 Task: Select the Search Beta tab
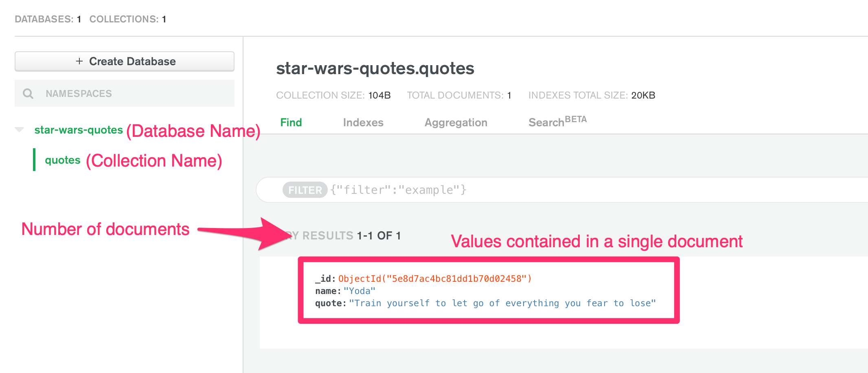[556, 121]
